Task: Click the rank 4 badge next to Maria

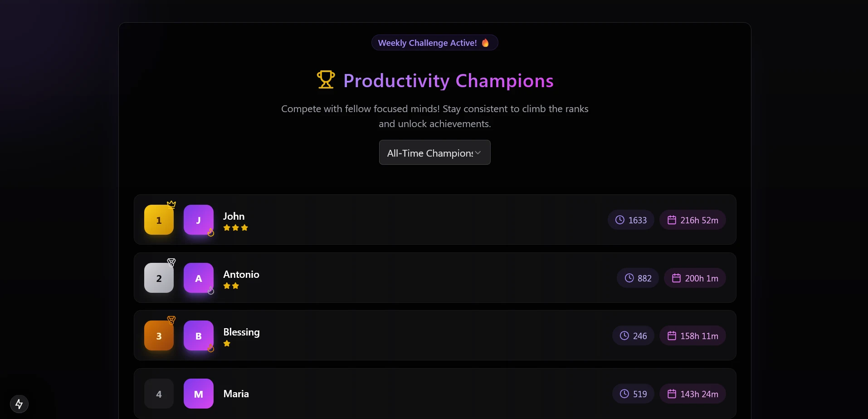Action: click(x=159, y=393)
